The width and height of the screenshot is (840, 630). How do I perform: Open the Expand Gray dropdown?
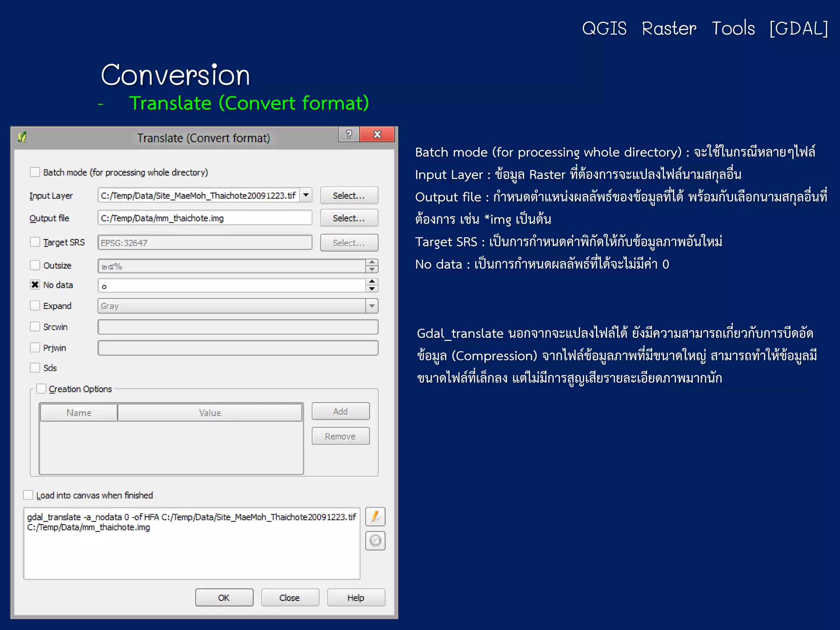pos(372,306)
